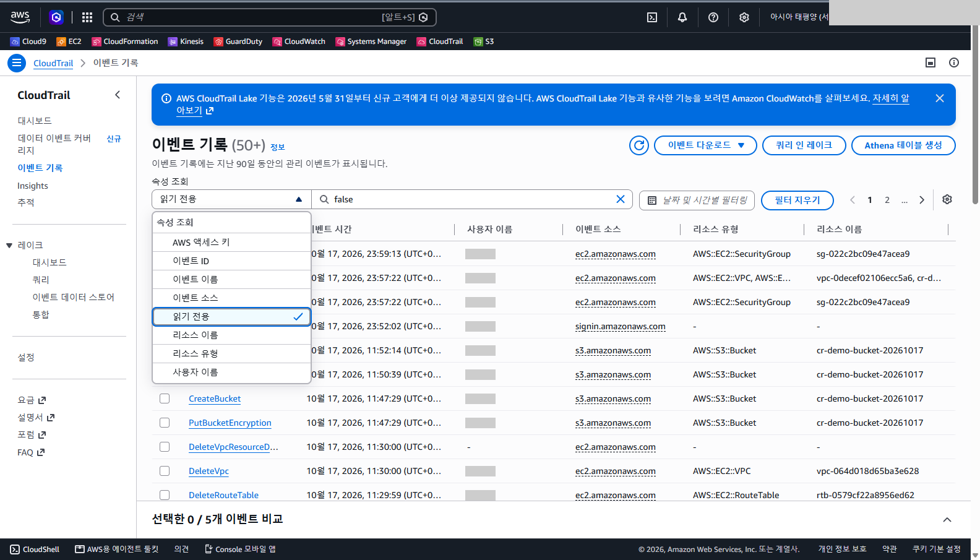Open the AWS console home logo

coord(20,17)
